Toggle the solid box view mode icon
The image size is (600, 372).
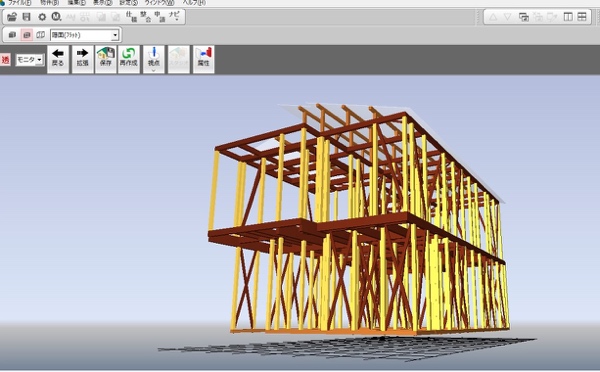(x=12, y=35)
